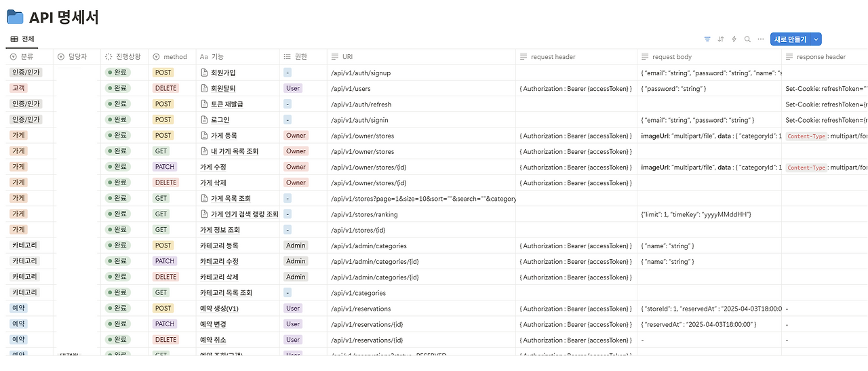Click the URI cell /api/v1/auth/refresh

coord(420,104)
